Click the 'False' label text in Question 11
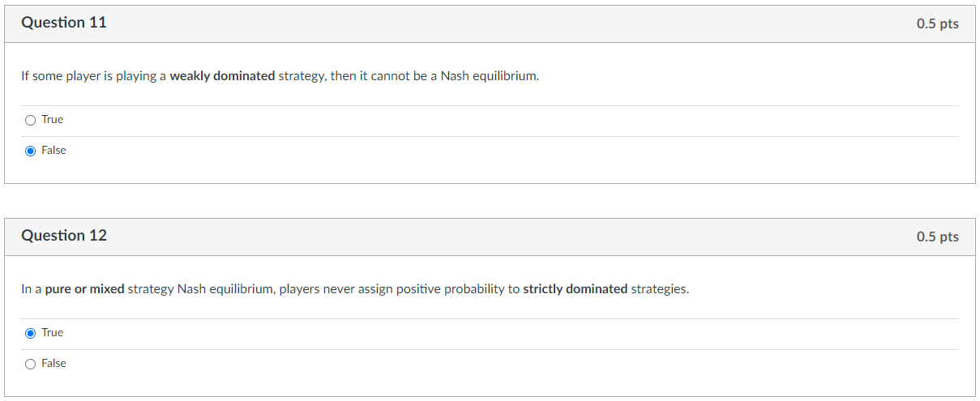 pos(53,151)
